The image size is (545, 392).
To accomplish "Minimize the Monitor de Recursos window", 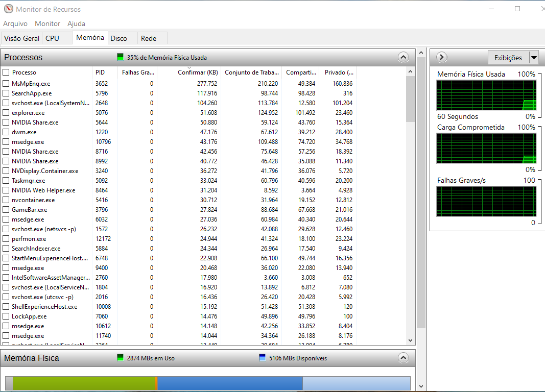I will click(x=491, y=9).
